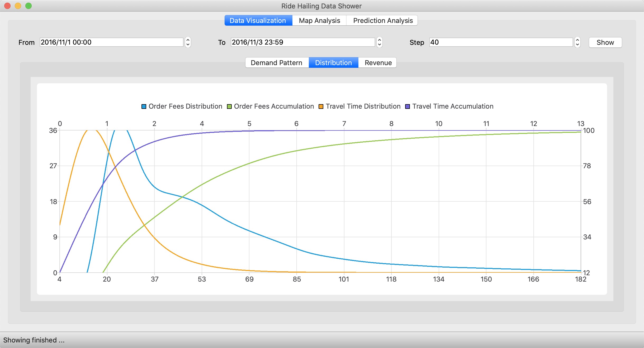Switch to the Map Analysis tab

pos(319,21)
